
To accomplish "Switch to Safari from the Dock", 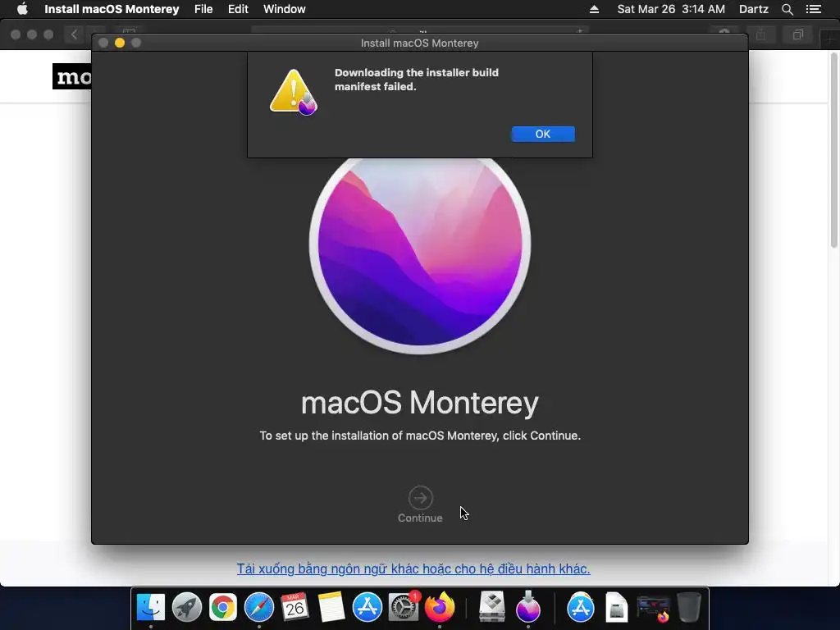I will click(258, 607).
